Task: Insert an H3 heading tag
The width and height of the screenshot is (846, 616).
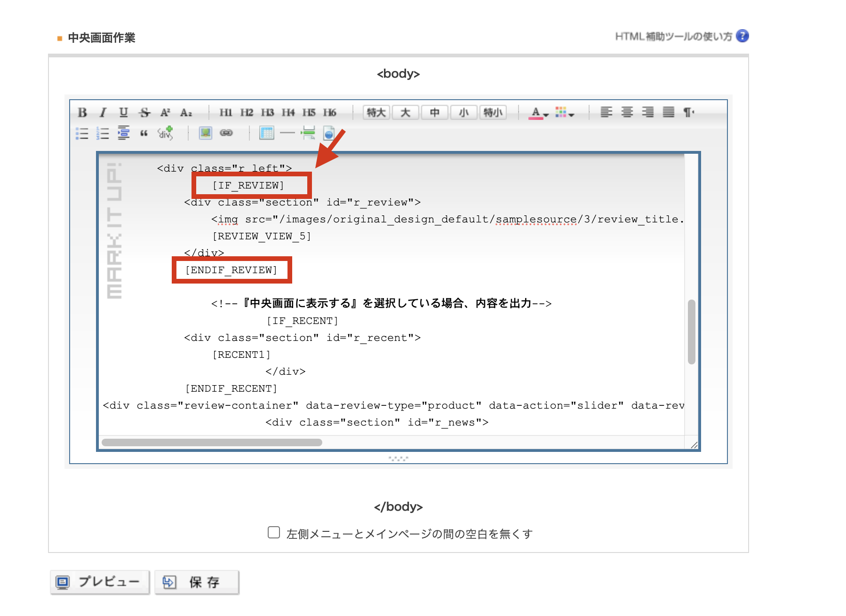Action: (x=267, y=112)
